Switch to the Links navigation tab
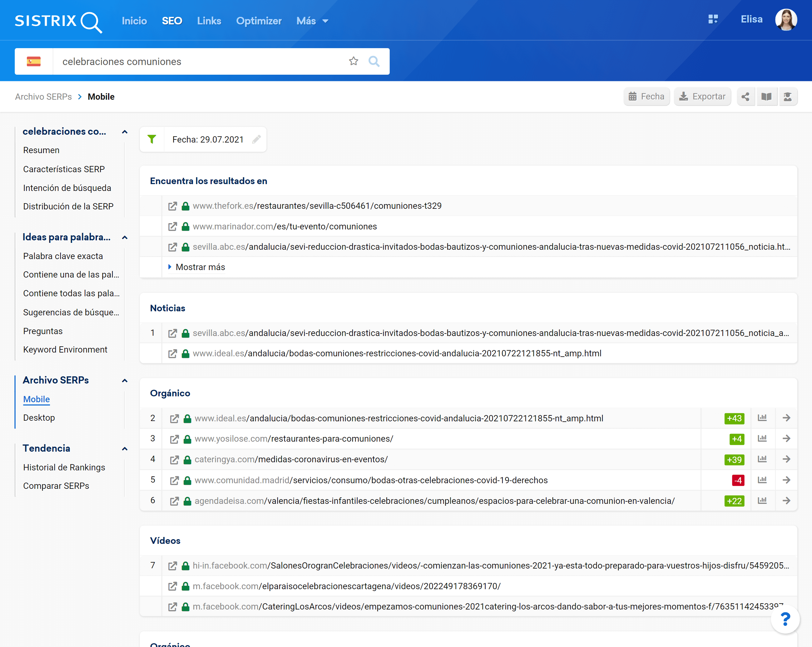 tap(209, 21)
